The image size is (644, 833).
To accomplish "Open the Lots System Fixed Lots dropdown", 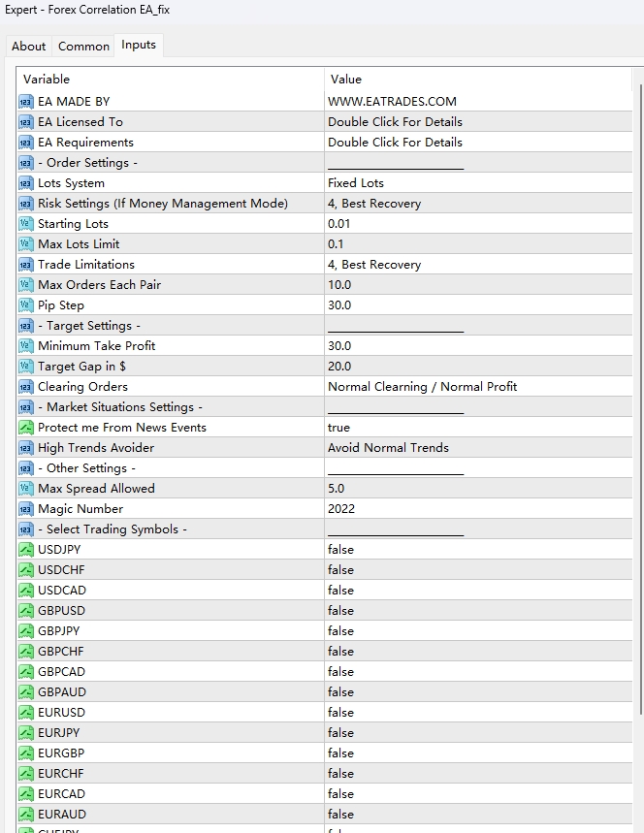I will (356, 182).
